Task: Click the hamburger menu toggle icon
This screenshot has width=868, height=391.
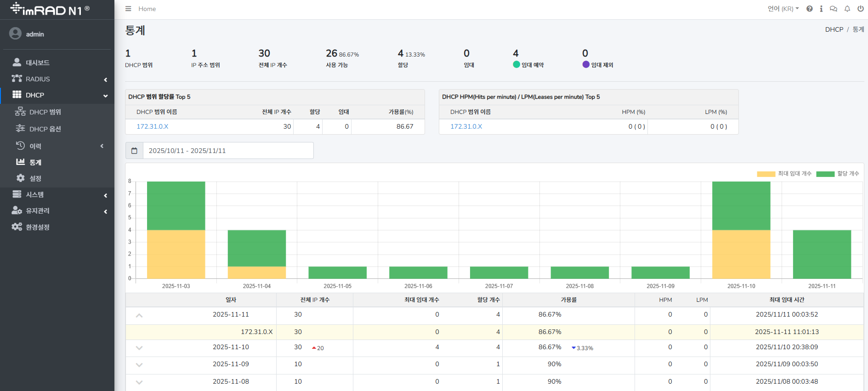Action: [x=128, y=9]
